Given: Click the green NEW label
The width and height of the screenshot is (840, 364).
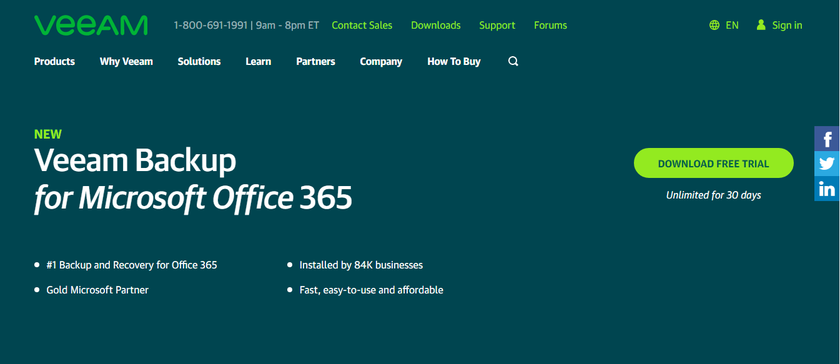Looking at the screenshot, I should pos(48,135).
